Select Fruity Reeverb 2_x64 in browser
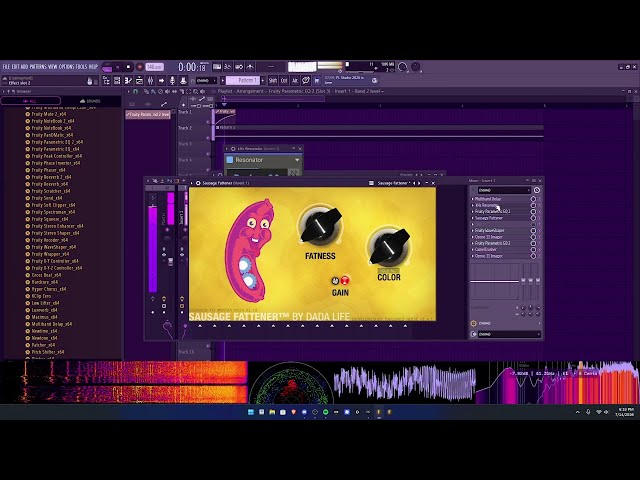Image resolution: width=640 pixels, height=480 pixels. point(51,177)
